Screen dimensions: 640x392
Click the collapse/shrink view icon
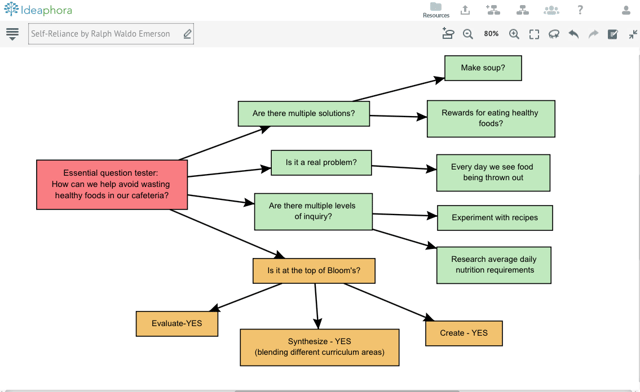point(633,34)
